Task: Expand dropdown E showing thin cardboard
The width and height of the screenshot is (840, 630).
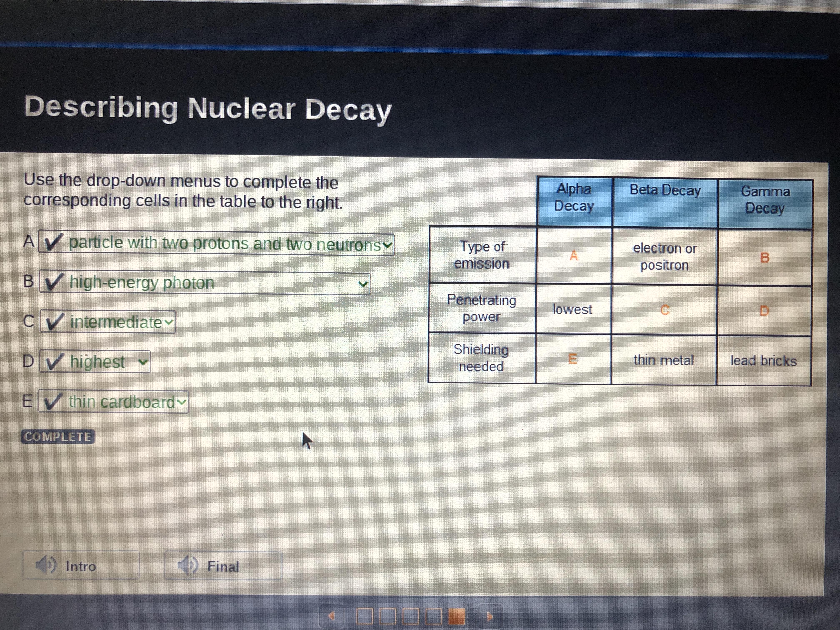Action: pyautogui.click(x=114, y=402)
